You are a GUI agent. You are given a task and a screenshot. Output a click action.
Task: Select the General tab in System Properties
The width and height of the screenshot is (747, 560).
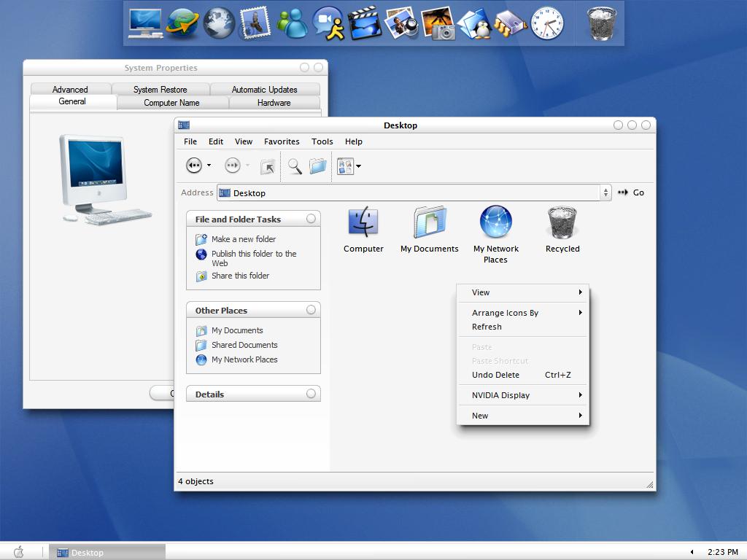pyautogui.click(x=72, y=101)
